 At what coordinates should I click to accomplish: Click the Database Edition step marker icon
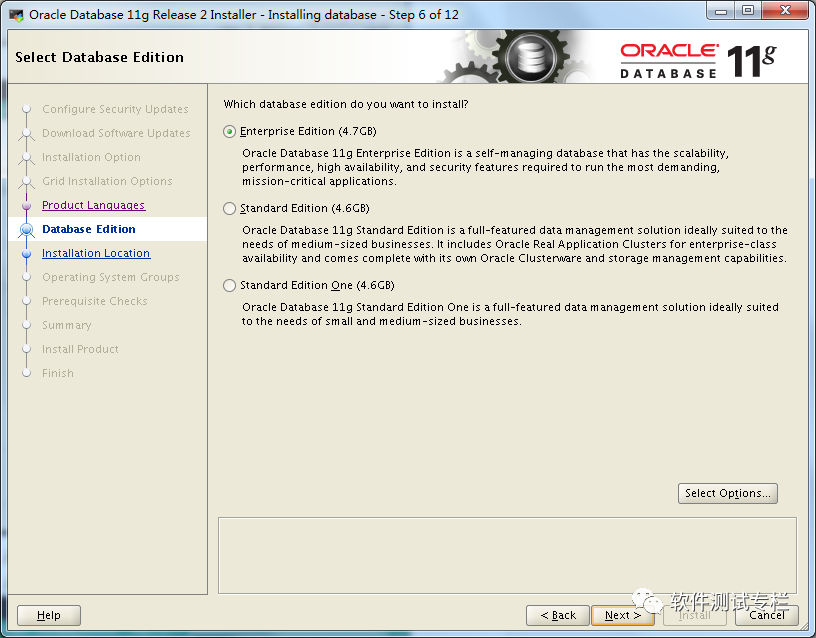(x=26, y=229)
